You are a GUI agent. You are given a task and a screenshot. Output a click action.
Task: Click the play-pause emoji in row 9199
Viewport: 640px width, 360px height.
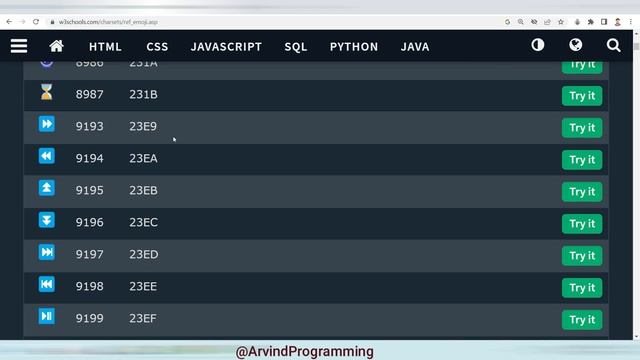click(x=47, y=316)
